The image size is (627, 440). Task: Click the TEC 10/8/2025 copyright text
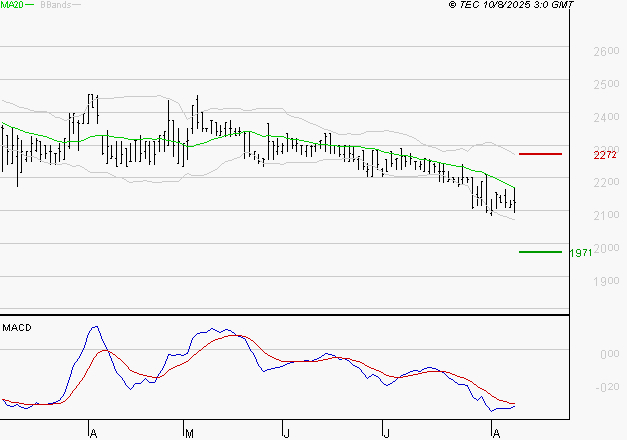click(x=511, y=5)
